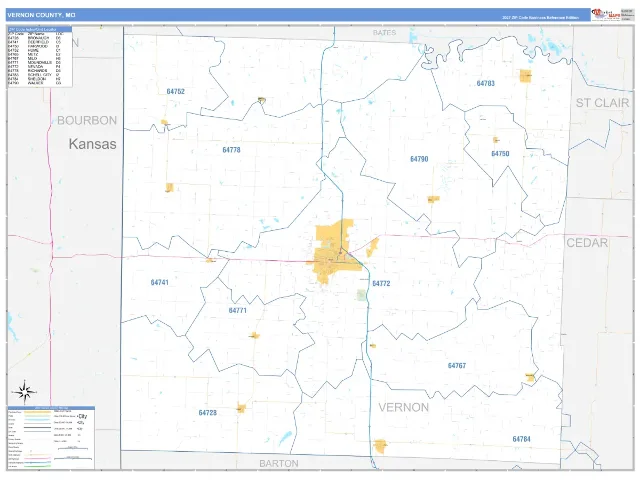
Task: Select the yellow town patch in ZIP 64728
Action: pos(241,408)
